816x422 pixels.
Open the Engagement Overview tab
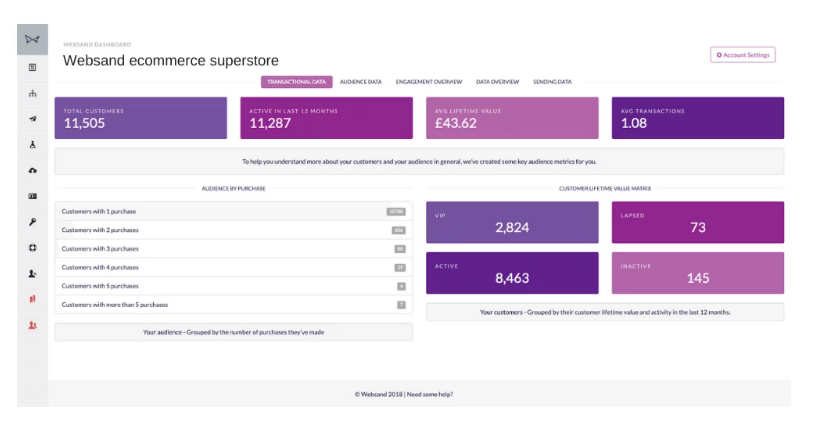(428, 82)
